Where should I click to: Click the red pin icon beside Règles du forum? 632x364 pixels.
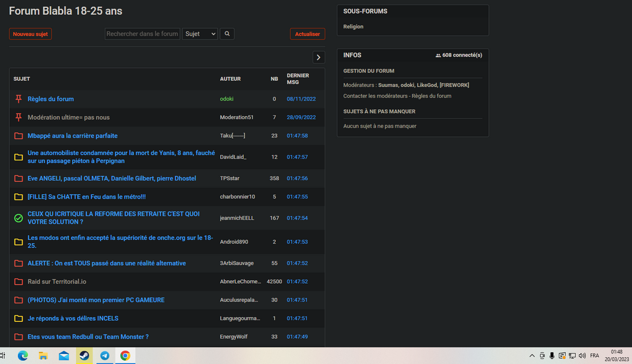pyautogui.click(x=19, y=99)
